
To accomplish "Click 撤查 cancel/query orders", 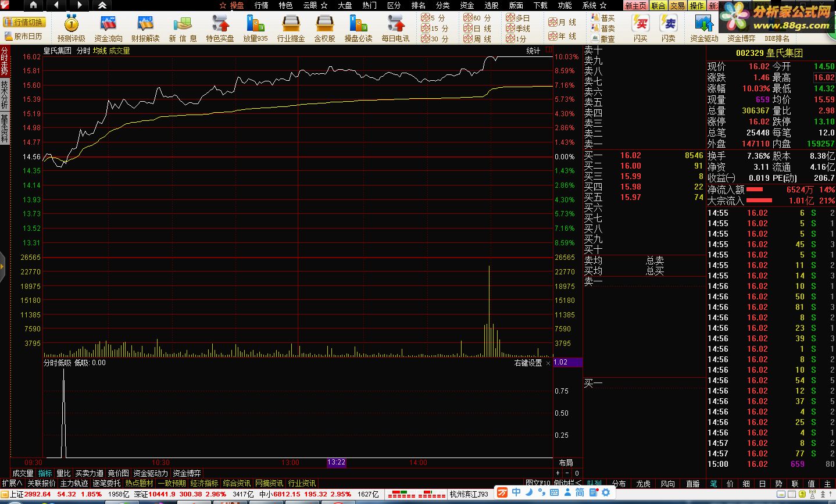I will point(603,38).
